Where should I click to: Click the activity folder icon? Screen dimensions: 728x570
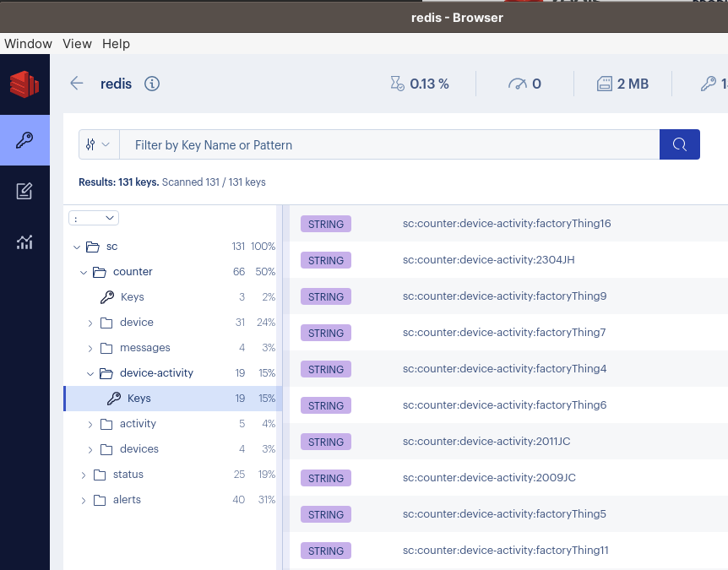point(106,424)
